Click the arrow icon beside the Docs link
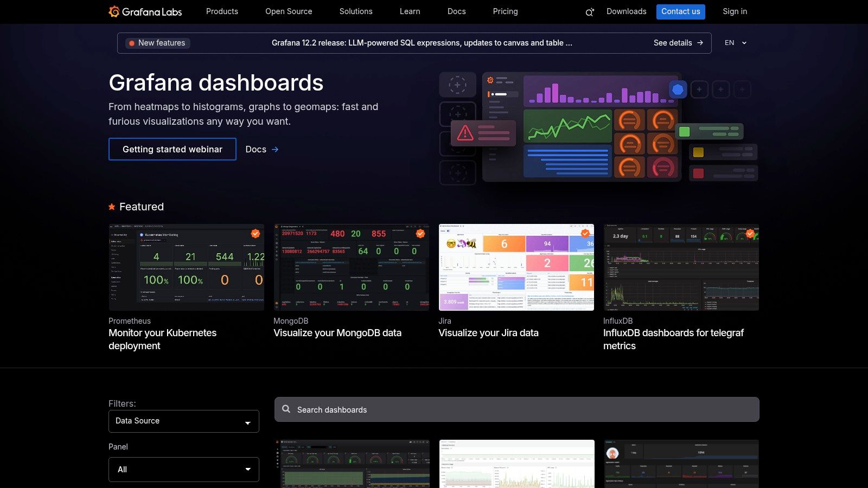868x488 pixels. click(x=275, y=149)
